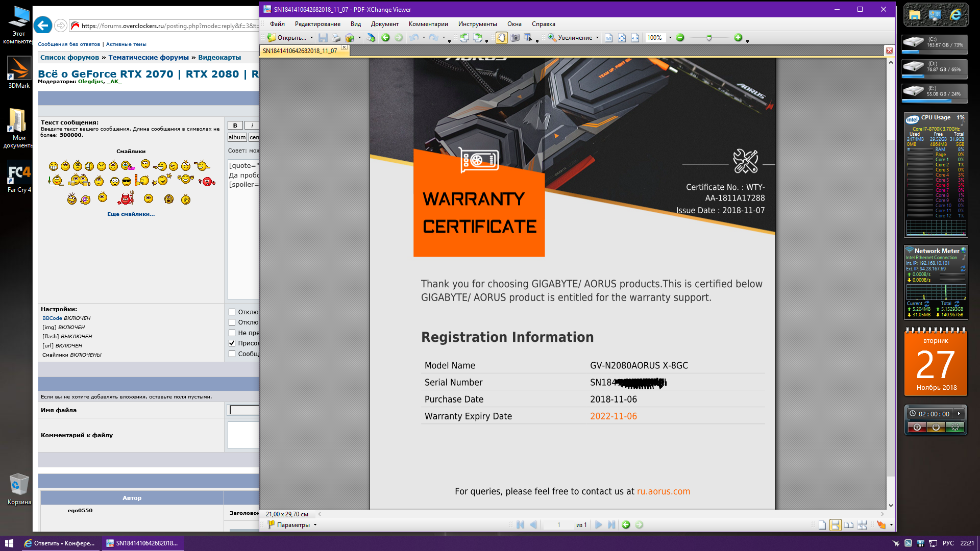This screenshot has height=551, width=980.
Task: Click the Print icon in toolbar
Action: click(x=336, y=38)
